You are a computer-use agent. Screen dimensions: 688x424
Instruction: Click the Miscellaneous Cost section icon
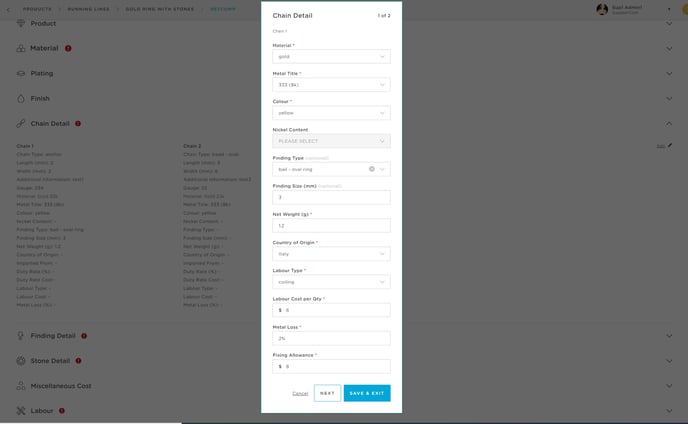tap(21, 386)
